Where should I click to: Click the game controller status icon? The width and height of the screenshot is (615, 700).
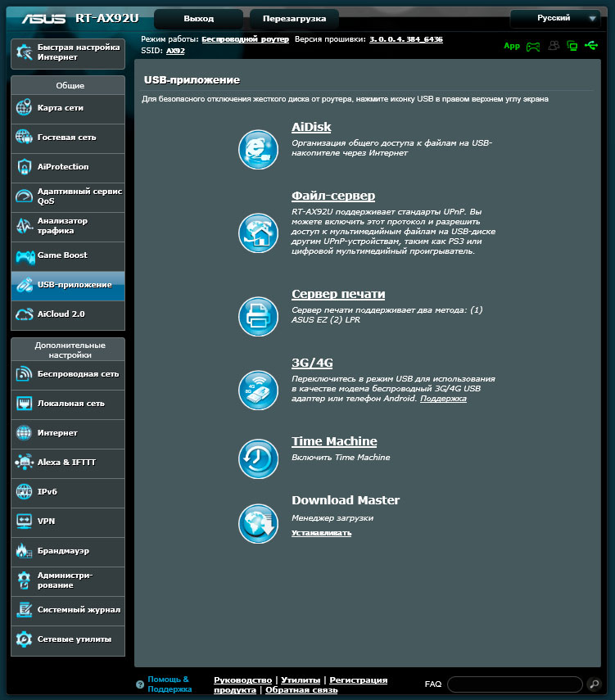pyautogui.click(x=533, y=47)
